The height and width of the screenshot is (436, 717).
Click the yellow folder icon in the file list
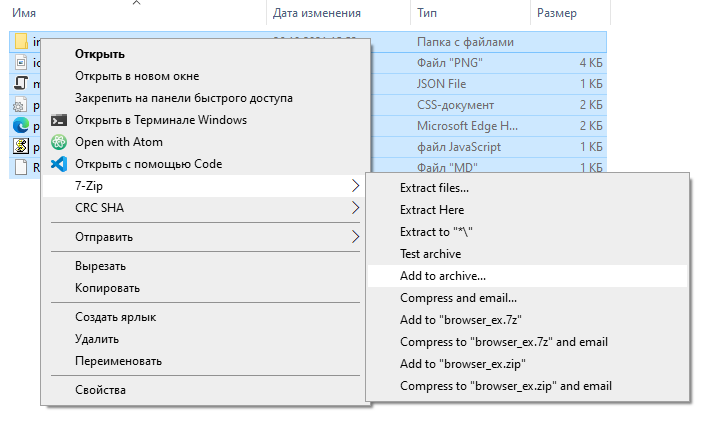(x=20, y=42)
